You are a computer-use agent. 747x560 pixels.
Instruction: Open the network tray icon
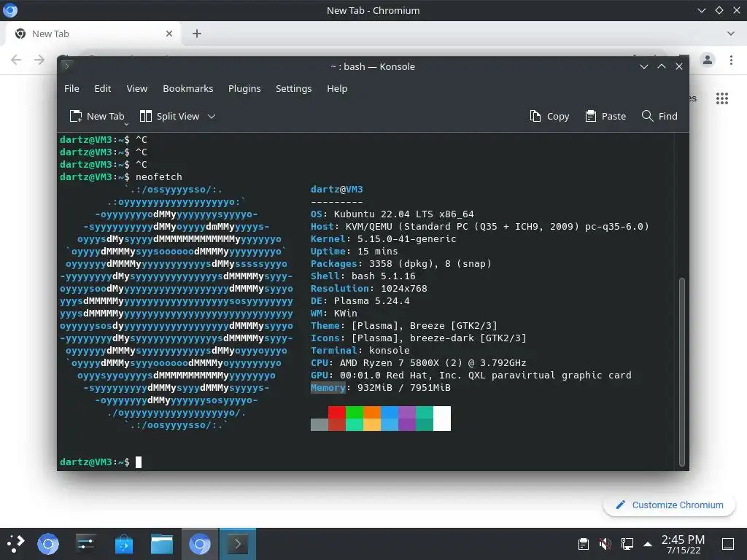tap(627, 544)
